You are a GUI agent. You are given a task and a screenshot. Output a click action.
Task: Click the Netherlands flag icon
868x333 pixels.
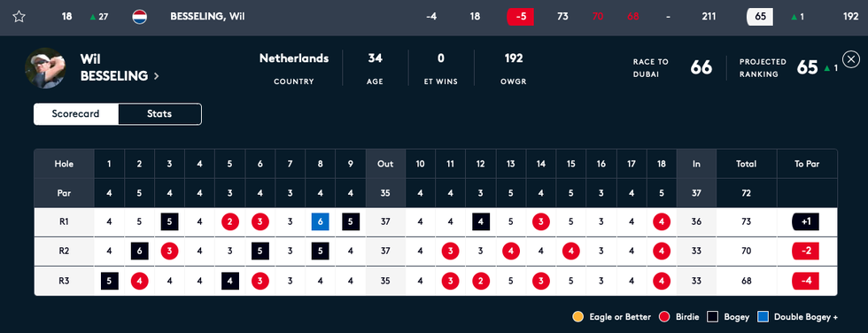tap(140, 17)
